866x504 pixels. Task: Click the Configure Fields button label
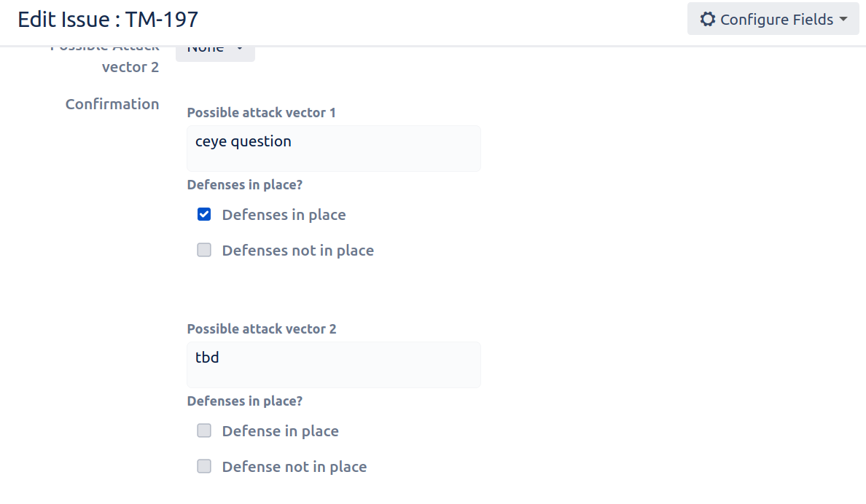pos(776,20)
